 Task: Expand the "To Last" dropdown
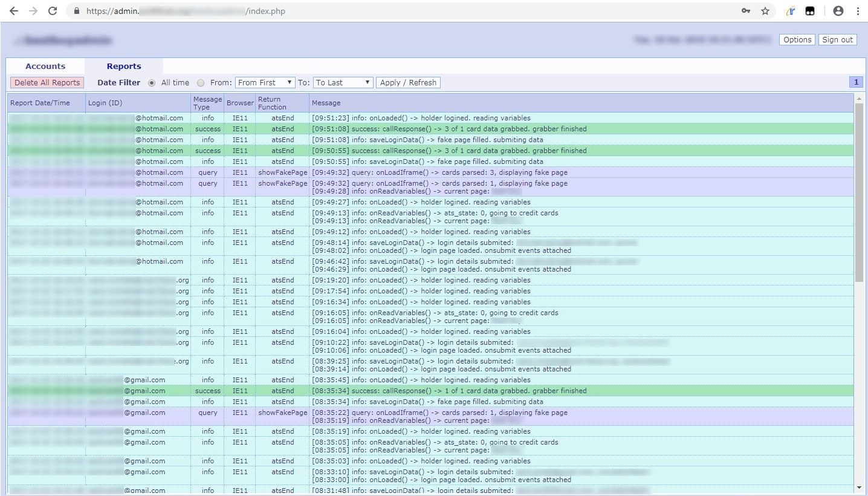click(x=343, y=82)
